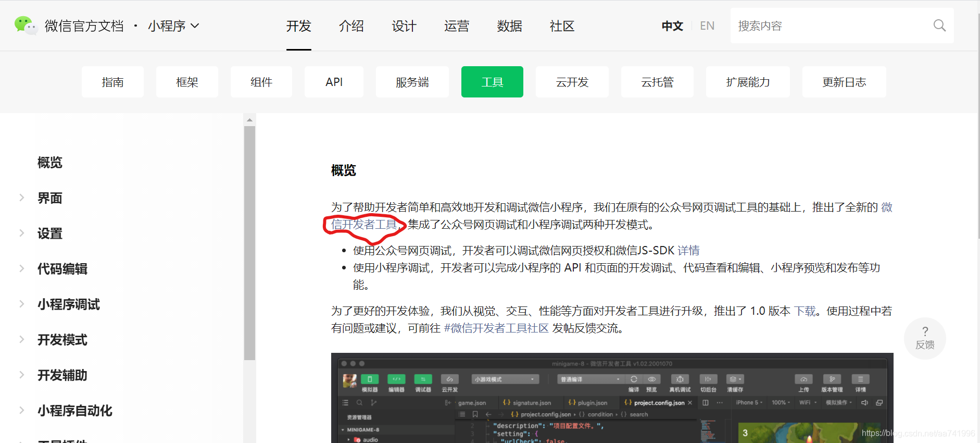The height and width of the screenshot is (443, 980).
Task: Click the 微信官方文档 site title
Action: pyautogui.click(x=84, y=26)
